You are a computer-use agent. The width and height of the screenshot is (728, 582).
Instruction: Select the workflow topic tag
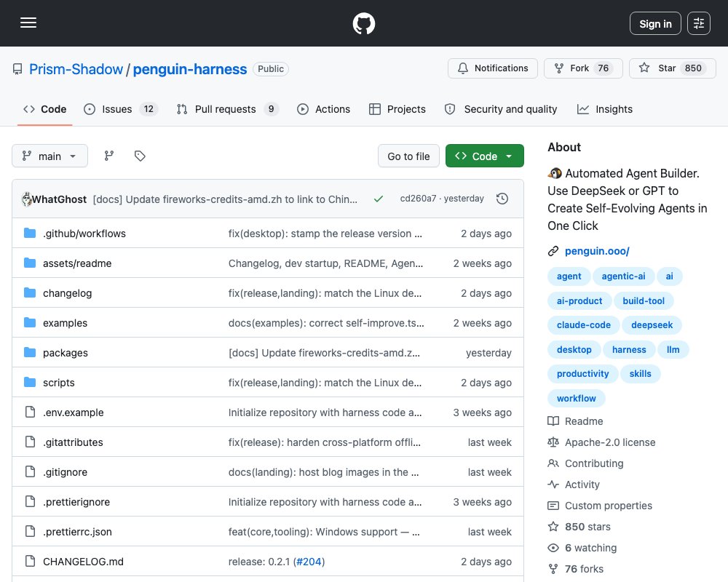(x=576, y=398)
